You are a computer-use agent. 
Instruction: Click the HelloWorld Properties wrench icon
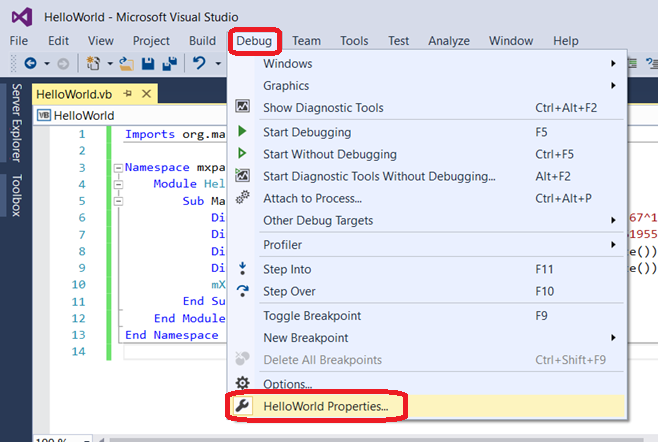[x=242, y=405]
